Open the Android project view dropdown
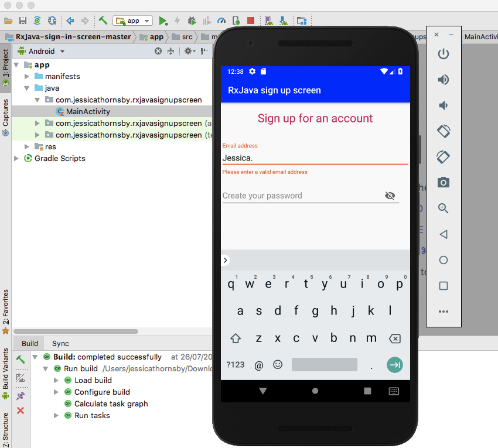Image resolution: width=498 pixels, height=448 pixels. [x=41, y=51]
